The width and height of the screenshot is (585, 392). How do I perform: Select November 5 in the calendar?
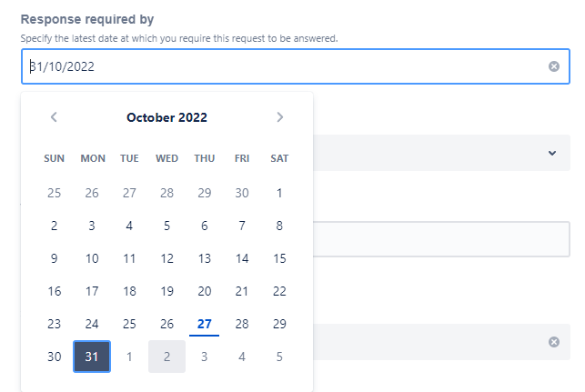pos(279,357)
